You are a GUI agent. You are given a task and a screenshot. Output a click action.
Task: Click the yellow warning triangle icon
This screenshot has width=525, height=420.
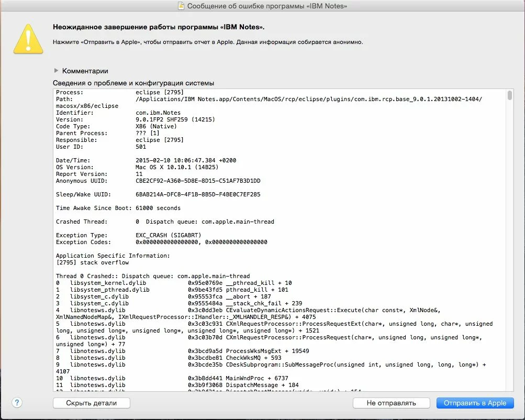click(x=28, y=37)
